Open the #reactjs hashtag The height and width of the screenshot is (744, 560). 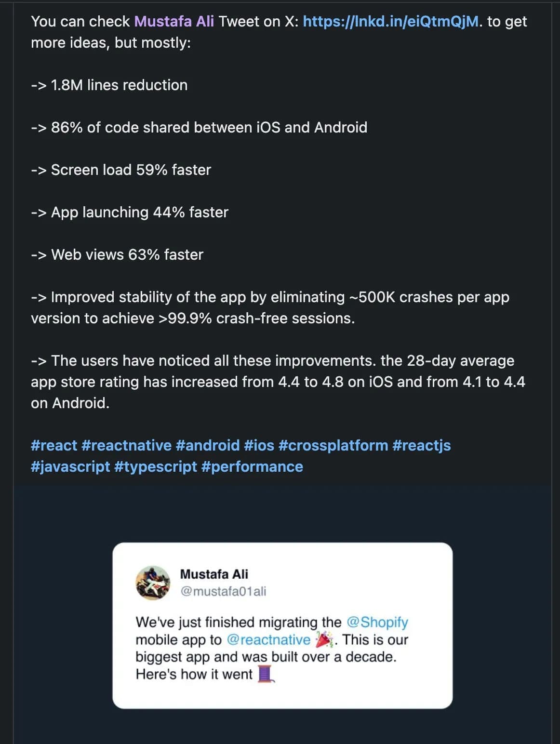(x=422, y=445)
